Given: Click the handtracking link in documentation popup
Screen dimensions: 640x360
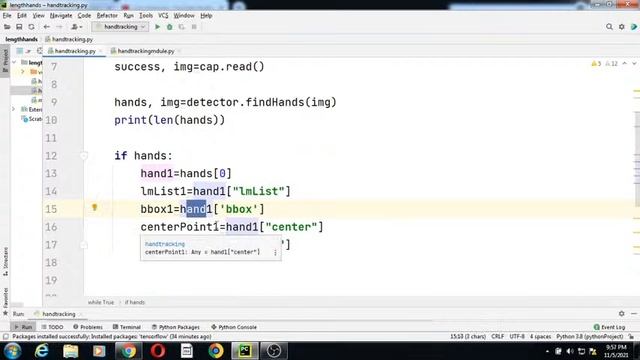Looking at the screenshot, I should pyautogui.click(x=165, y=244).
